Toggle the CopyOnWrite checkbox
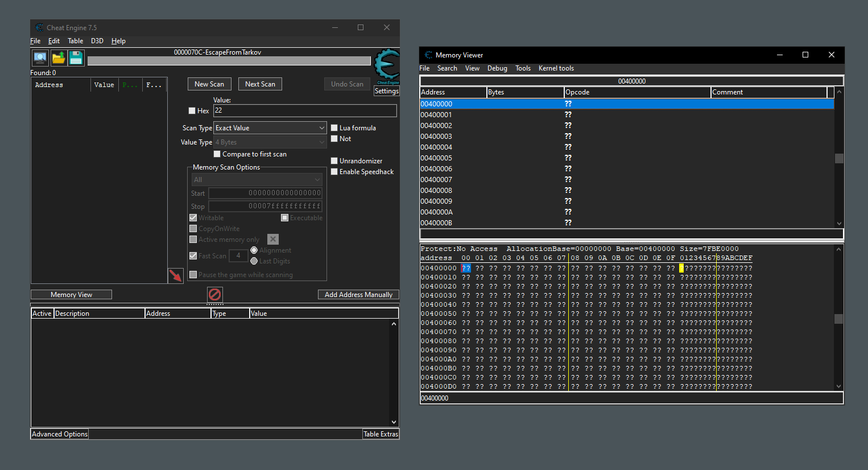The image size is (868, 470). 193,229
